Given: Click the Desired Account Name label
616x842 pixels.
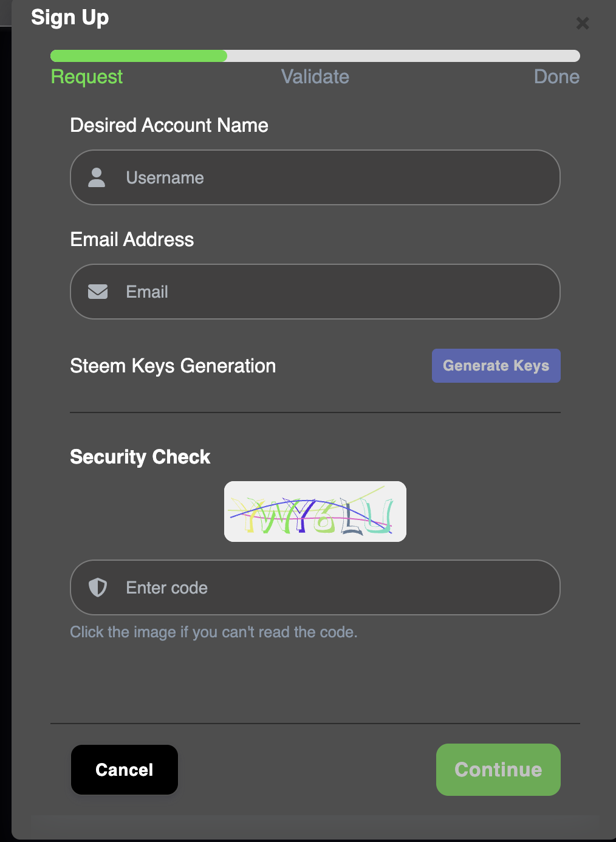Looking at the screenshot, I should click(169, 125).
